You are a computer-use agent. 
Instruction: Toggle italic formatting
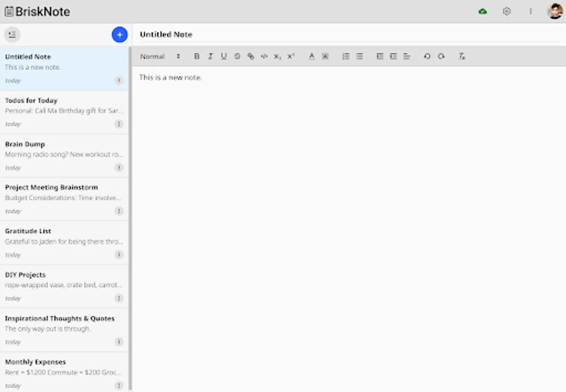210,56
